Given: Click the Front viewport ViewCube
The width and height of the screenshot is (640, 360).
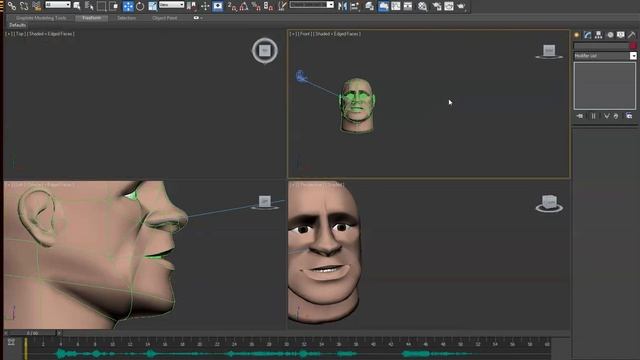Looking at the screenshot, I should [x=549, y=51].
